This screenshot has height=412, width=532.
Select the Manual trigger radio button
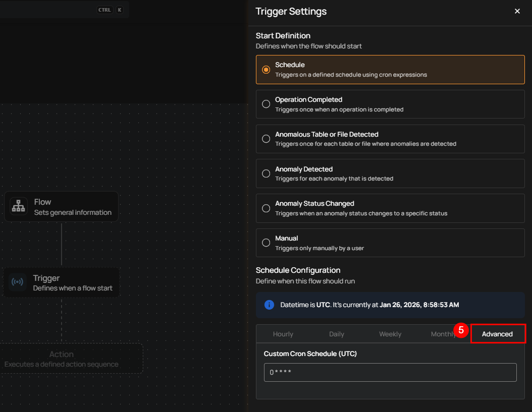pos(266,243)
